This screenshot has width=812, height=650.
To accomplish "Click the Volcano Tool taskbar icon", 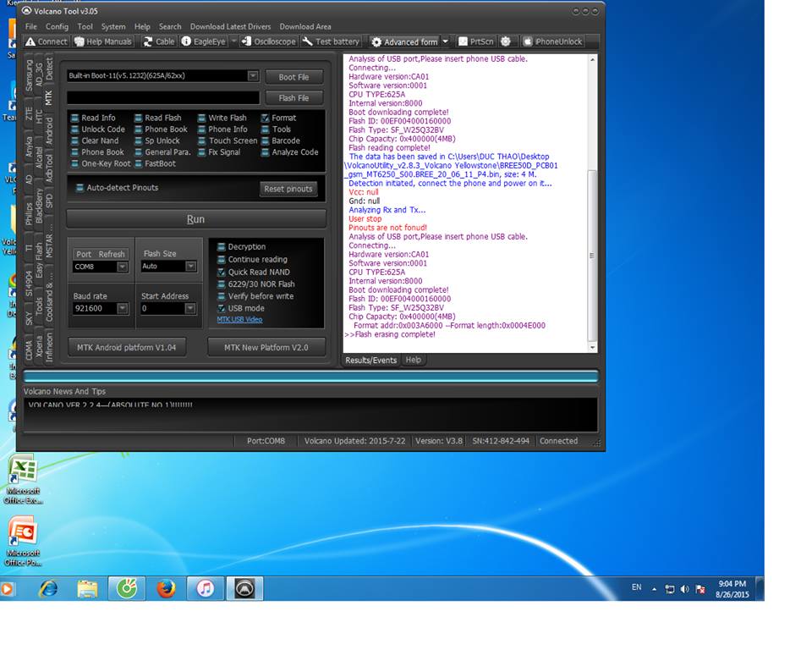I will 244,589.
